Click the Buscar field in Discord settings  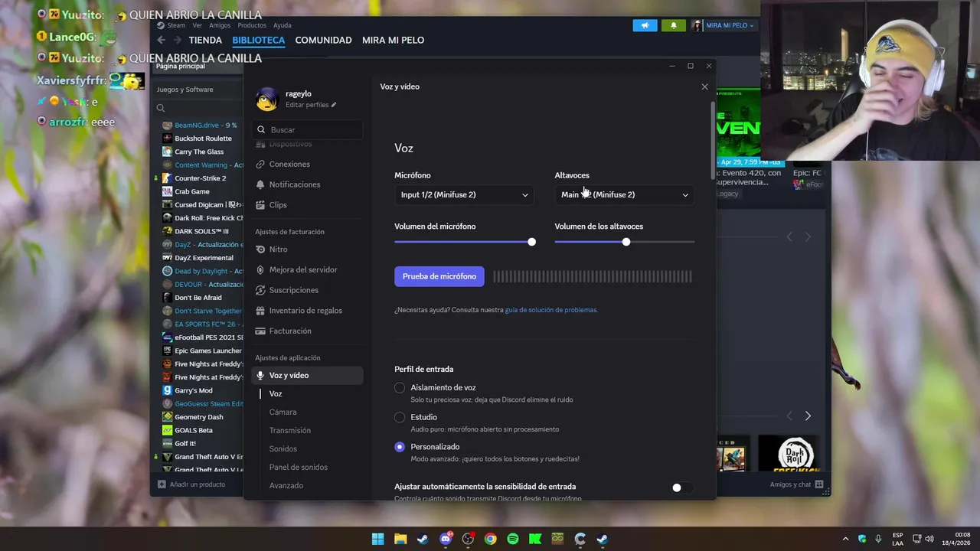tap(309, 130)
